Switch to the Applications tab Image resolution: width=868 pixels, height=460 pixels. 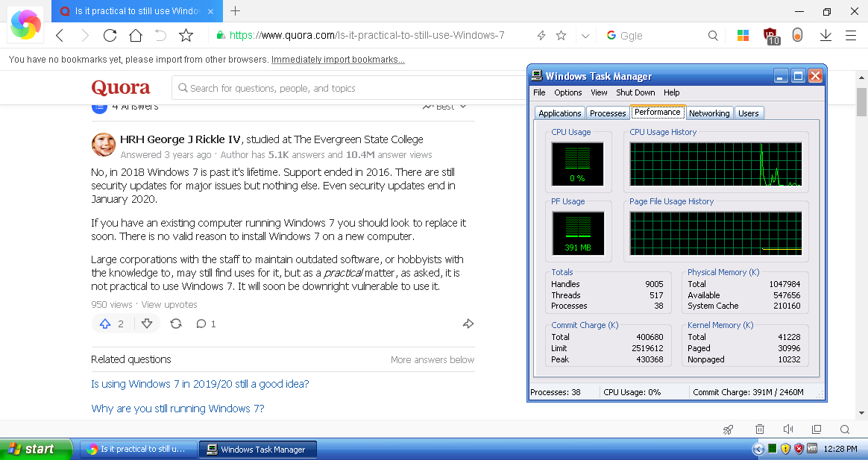pyautogui.click(x=560, y=113)
